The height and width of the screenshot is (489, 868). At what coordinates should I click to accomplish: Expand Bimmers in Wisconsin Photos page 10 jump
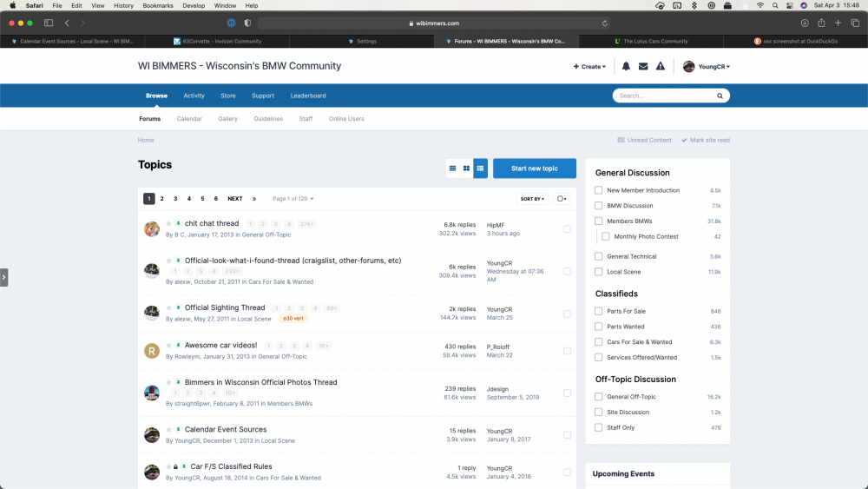coord(230,393)
